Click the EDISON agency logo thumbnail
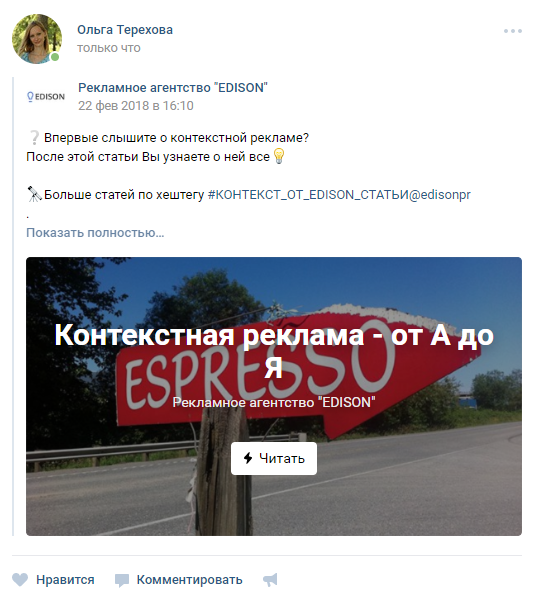 [x=45, y=96]
